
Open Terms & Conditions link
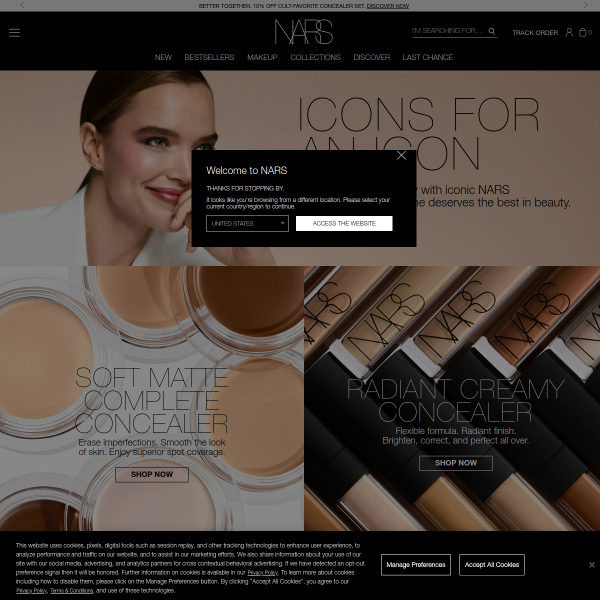72,591
